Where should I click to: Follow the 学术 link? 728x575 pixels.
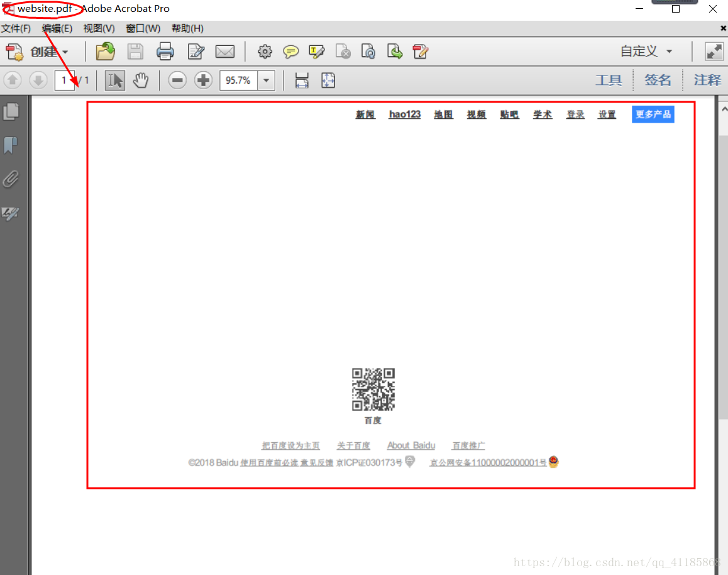coord(543,114)
